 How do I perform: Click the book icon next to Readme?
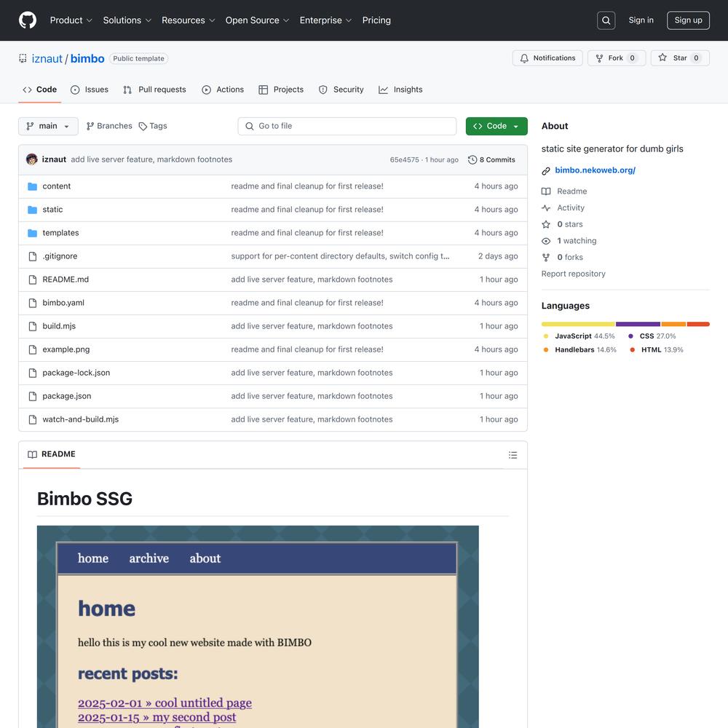point(546,191)
